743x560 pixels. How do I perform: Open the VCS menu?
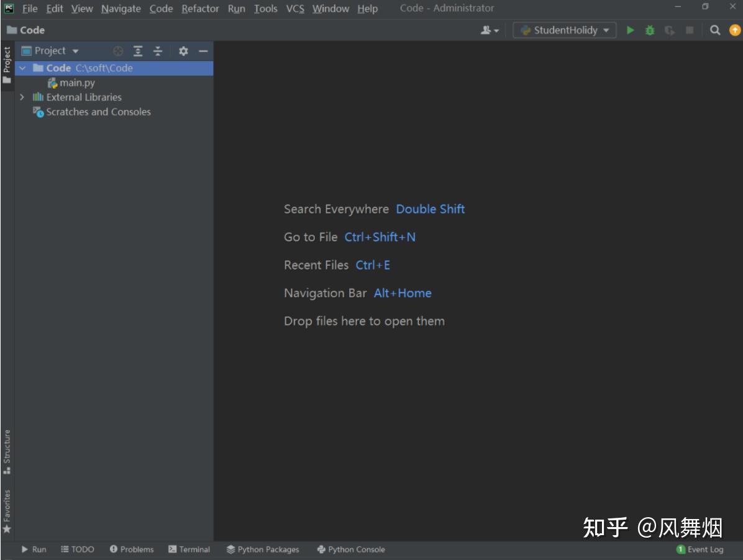coord(295,9)
